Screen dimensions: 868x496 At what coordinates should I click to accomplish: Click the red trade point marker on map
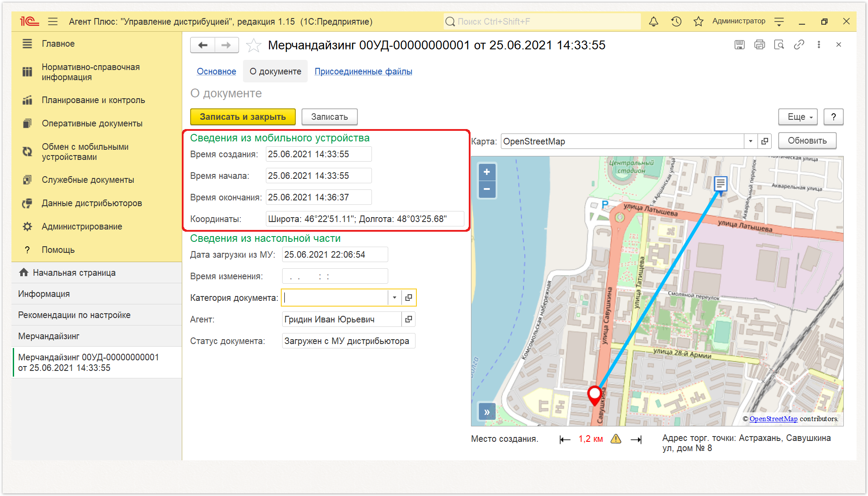click(595, 395)
